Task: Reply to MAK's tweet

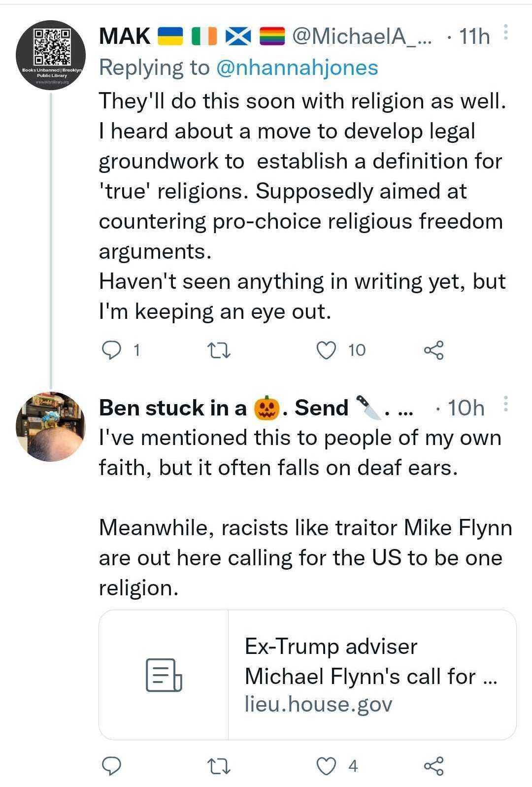Action: (x=112, y=350)
